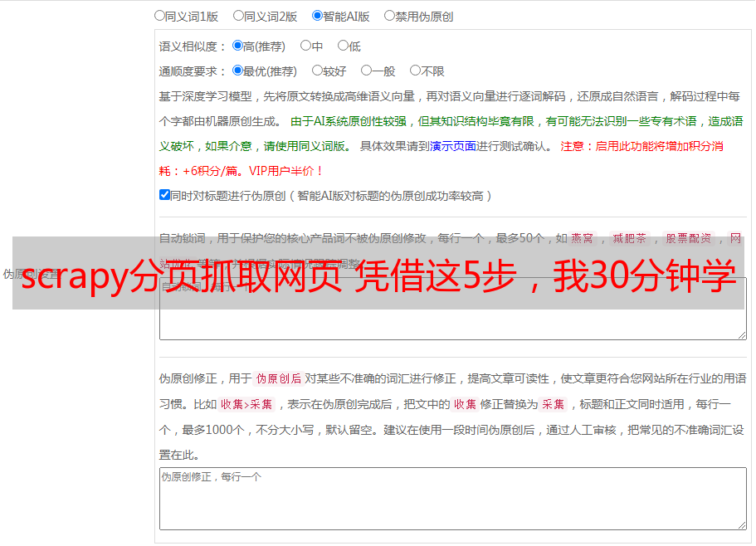Click the 股票配资 example tag
Screen dimensions: 756x546
pyautogui.click(x=689, y=238)
